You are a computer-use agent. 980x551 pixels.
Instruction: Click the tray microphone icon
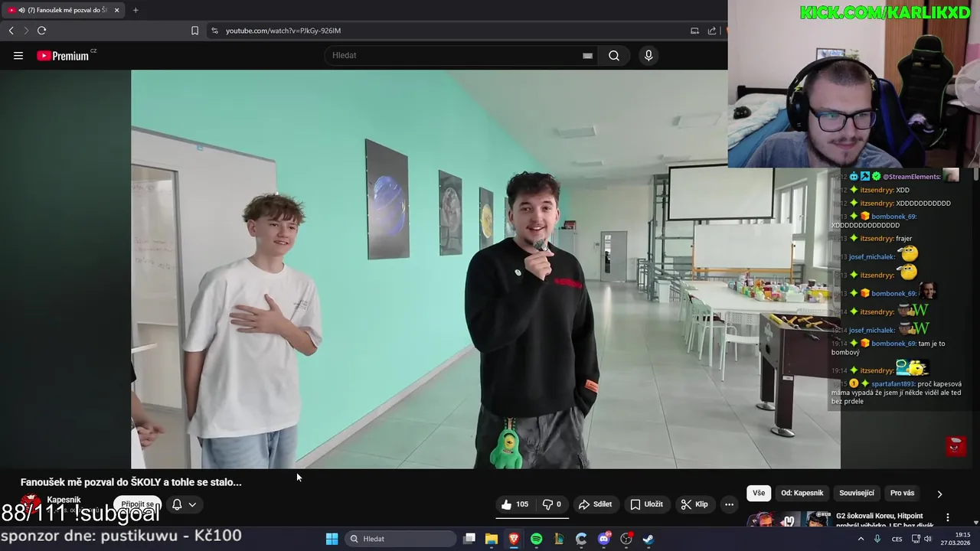point(877,539)
